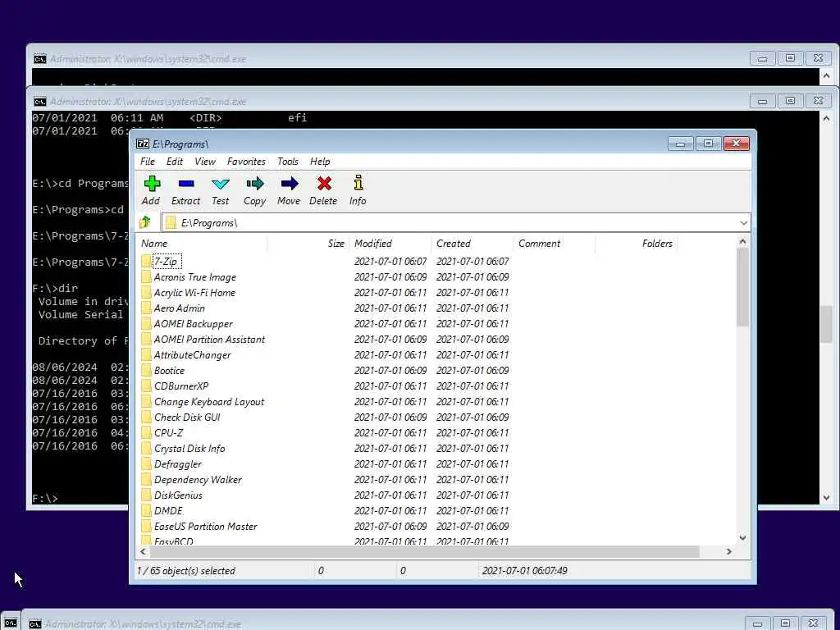The height and width of the screenshot is (630, 840).
Task: Open the Favorites menu
Action: tap(246, 162)
